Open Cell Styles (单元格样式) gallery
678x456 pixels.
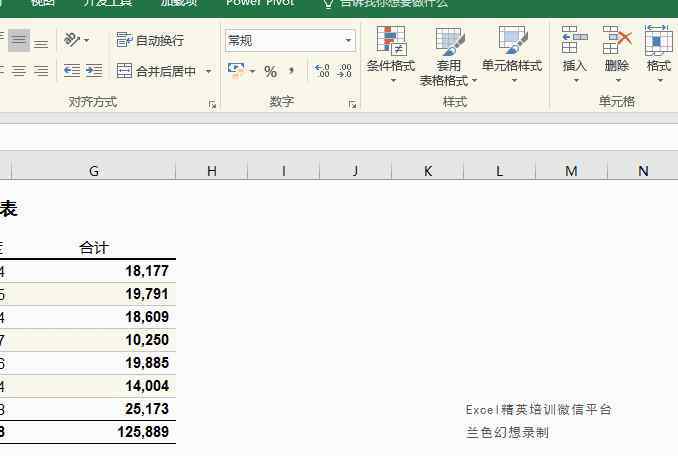click(511, 42)
